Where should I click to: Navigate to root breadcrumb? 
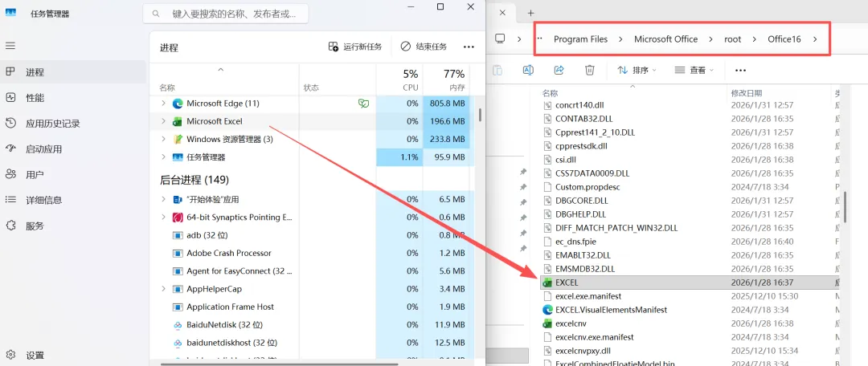(x=732, y=39)
